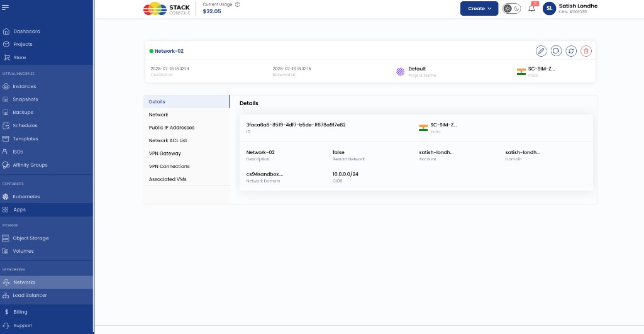Edit Network-02 with pencil icon
Image resolution: width=644 pixels, height=334 pixels.
[541, 51]
